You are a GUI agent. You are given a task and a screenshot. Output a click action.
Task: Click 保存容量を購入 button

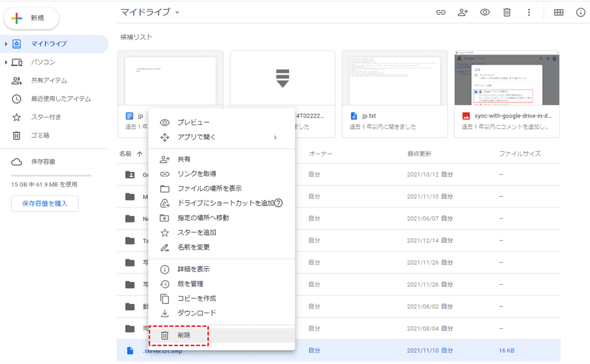(x=45, y=203)
